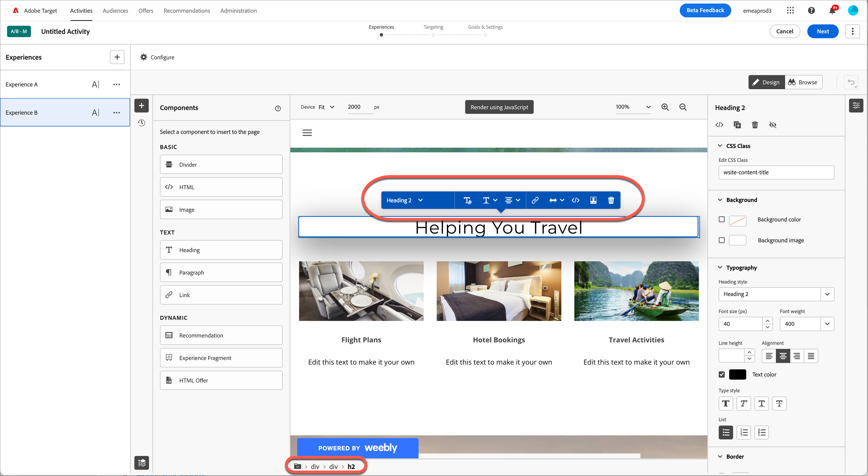Screen dimensions: 868x476
Task: Click the hide element eye icon
Action: [x=773, y=125]
